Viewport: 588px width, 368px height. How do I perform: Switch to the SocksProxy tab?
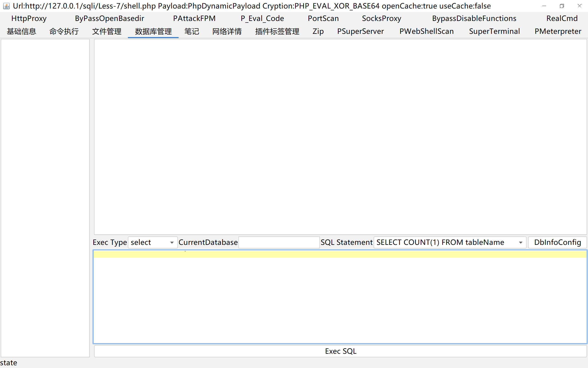(x=381, y=18)
